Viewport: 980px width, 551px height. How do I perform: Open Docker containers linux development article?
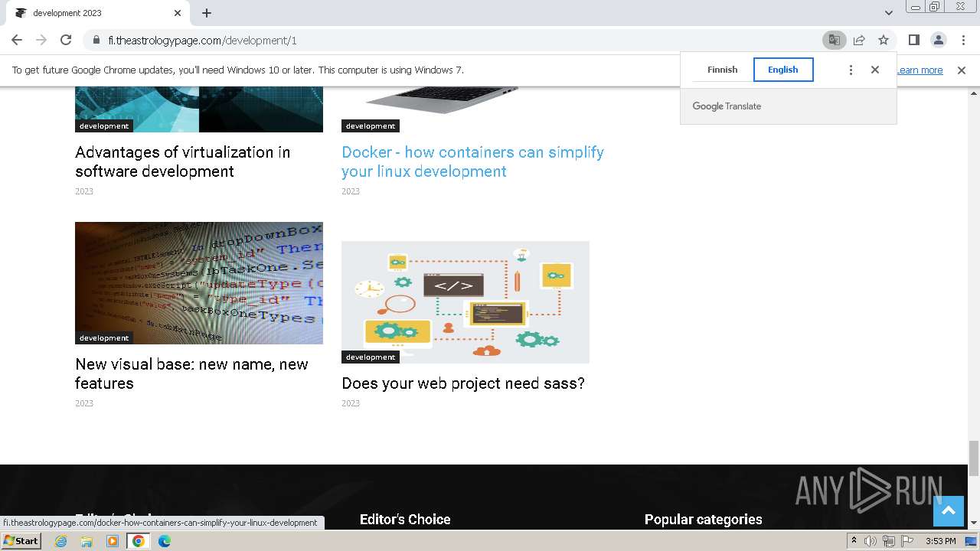click(472, 161)
